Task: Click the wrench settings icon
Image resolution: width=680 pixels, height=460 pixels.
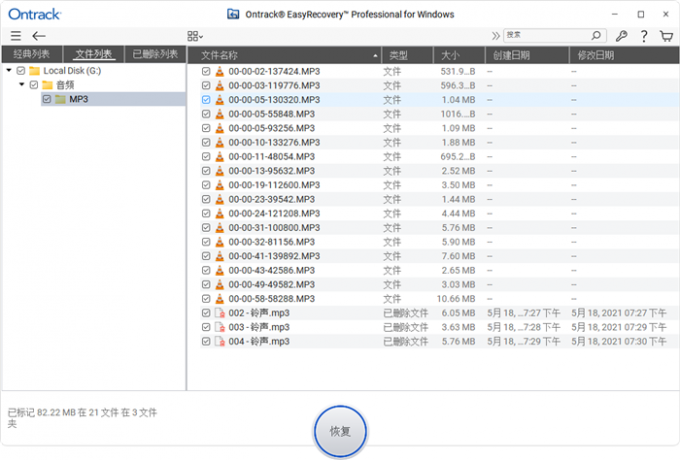Action: click(621, 36)
